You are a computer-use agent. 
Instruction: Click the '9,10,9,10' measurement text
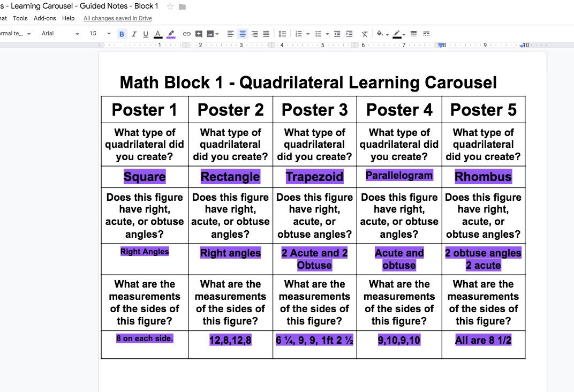tap(399, 340)
